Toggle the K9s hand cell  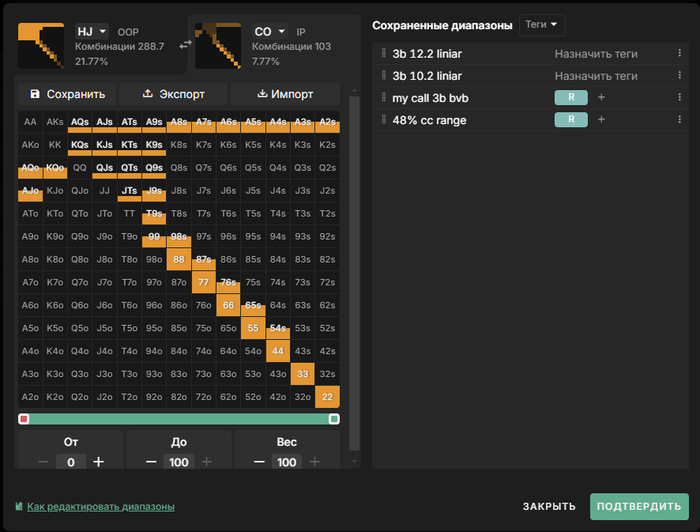point(154,145)
